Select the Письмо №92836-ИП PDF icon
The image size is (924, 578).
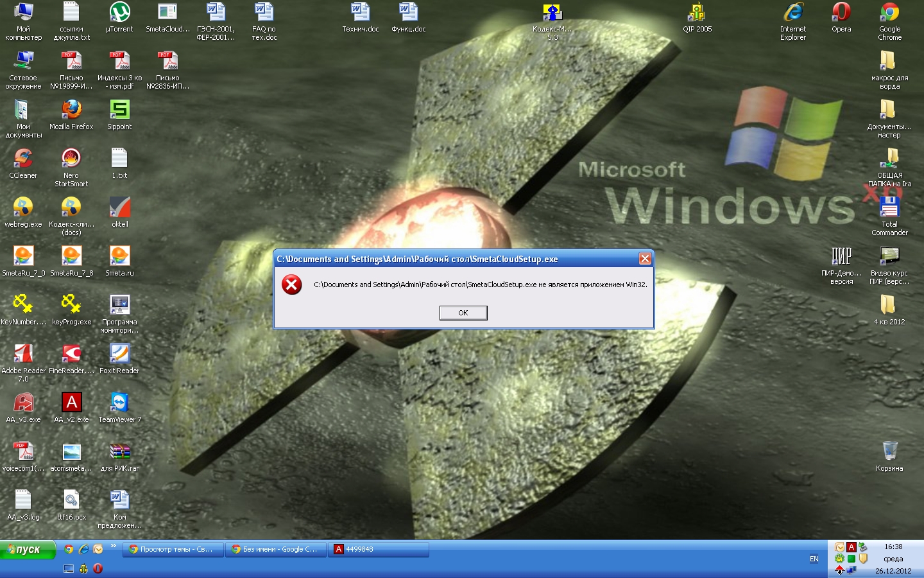coord(167,70)
